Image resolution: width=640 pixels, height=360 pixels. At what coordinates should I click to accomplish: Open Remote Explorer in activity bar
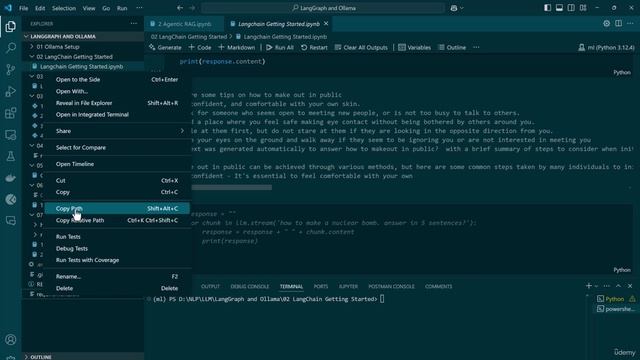(x=11, y=135)
